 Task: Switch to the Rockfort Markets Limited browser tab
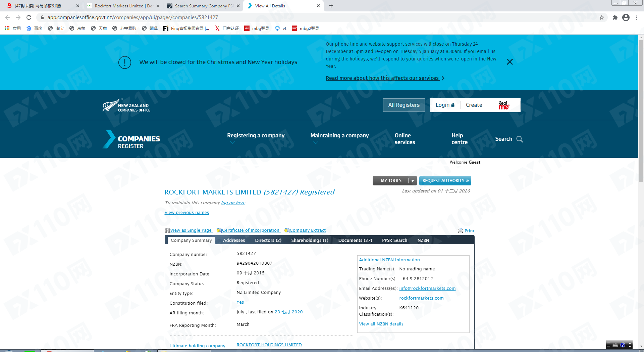coord(122,6)
